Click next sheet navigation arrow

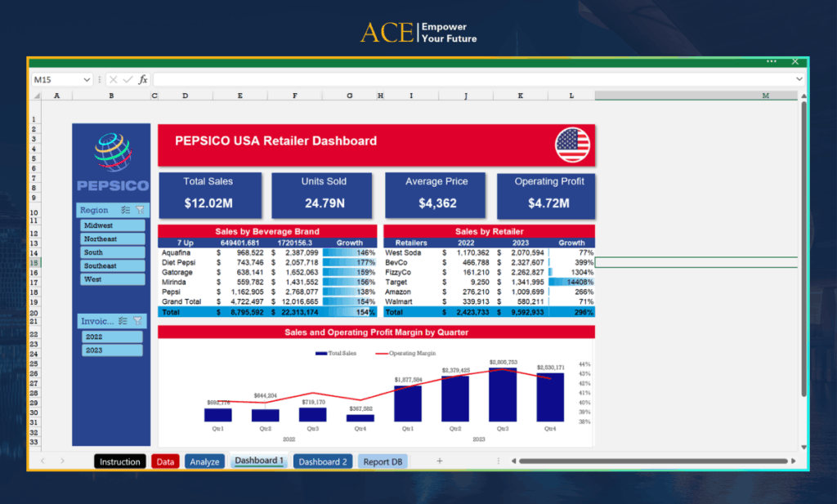click(62, 461)
